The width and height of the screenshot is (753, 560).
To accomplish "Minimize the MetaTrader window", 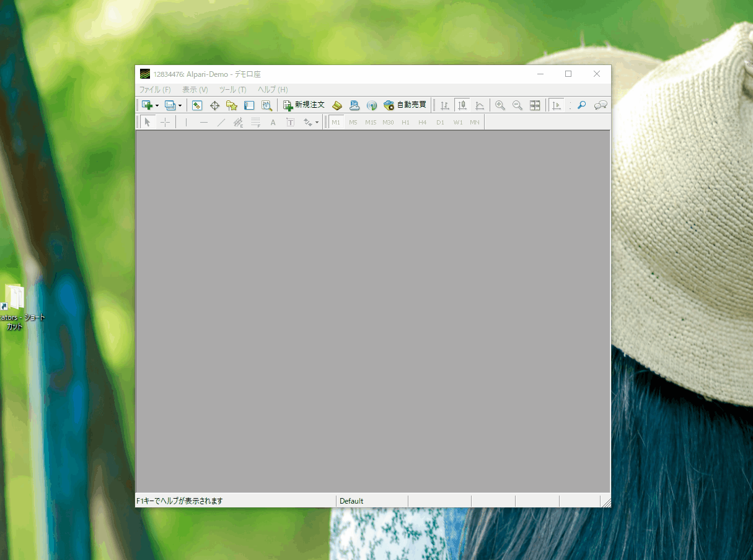I will coord(540,74).
